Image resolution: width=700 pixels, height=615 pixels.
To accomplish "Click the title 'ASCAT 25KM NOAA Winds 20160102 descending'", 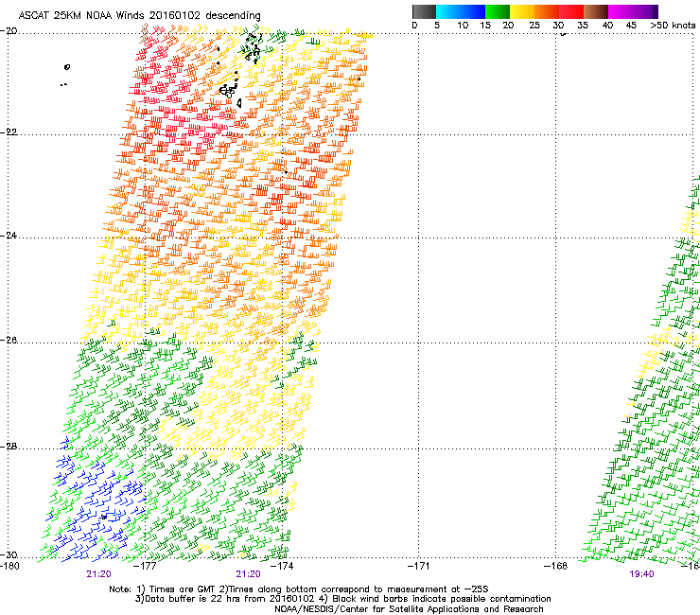I will [x=139, y=16].
